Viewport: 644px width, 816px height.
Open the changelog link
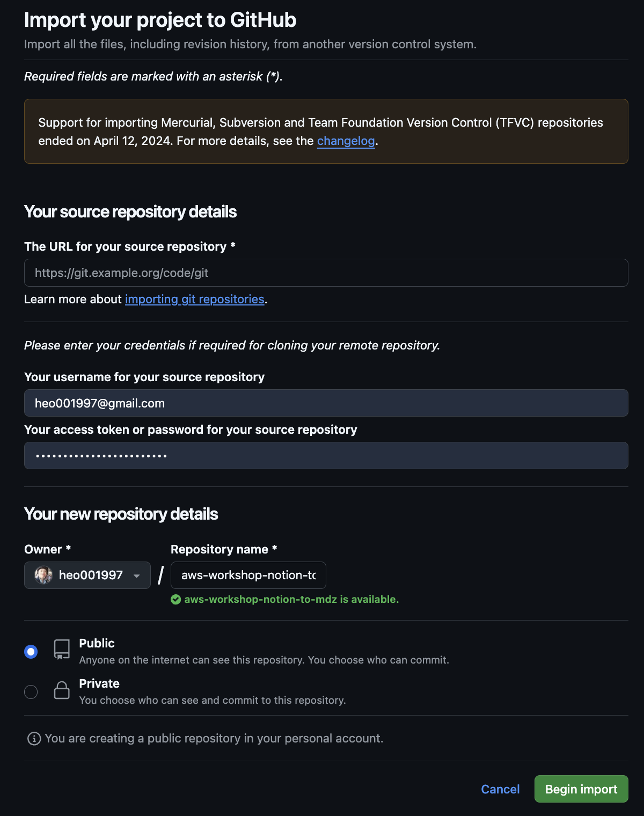click(346, 141)
